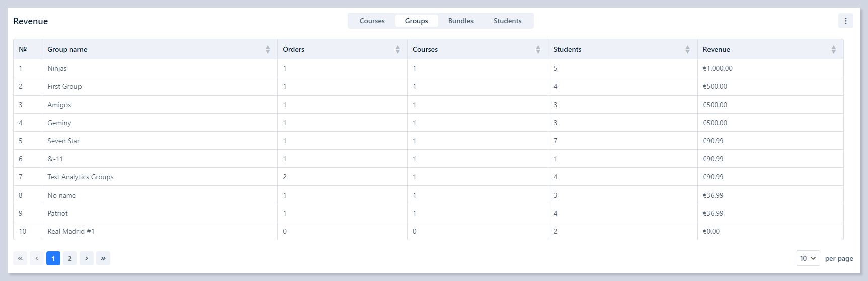Screen dimensions: 868x281
Task: Go to page 2
Action: 70,258
